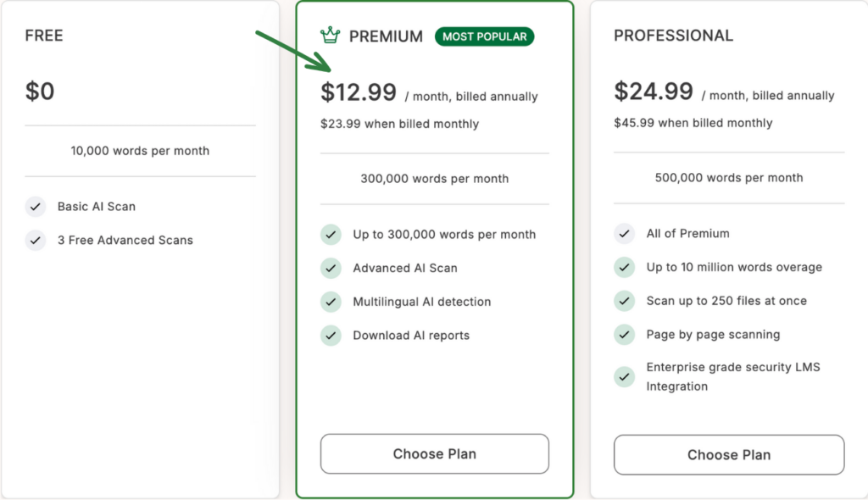Select the checkmark beside Basic AI Scan
Screen dimensions: 868x500
point(36,206)
